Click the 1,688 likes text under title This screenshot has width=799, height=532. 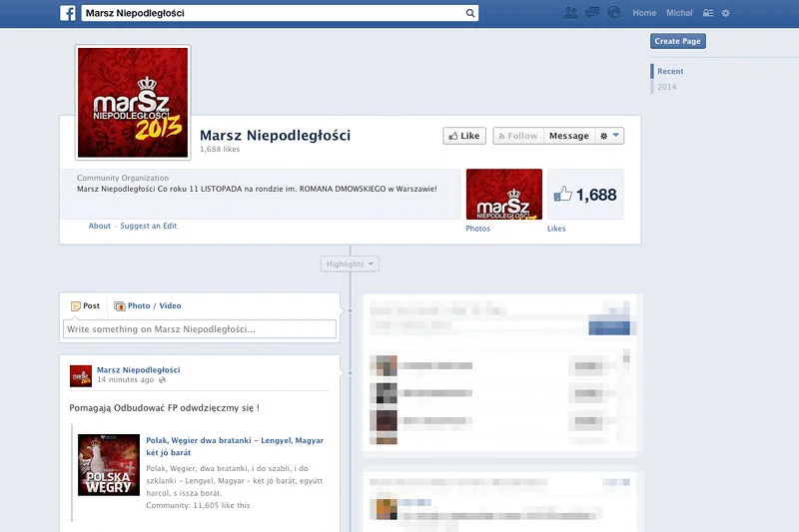[x=220, y=149]
